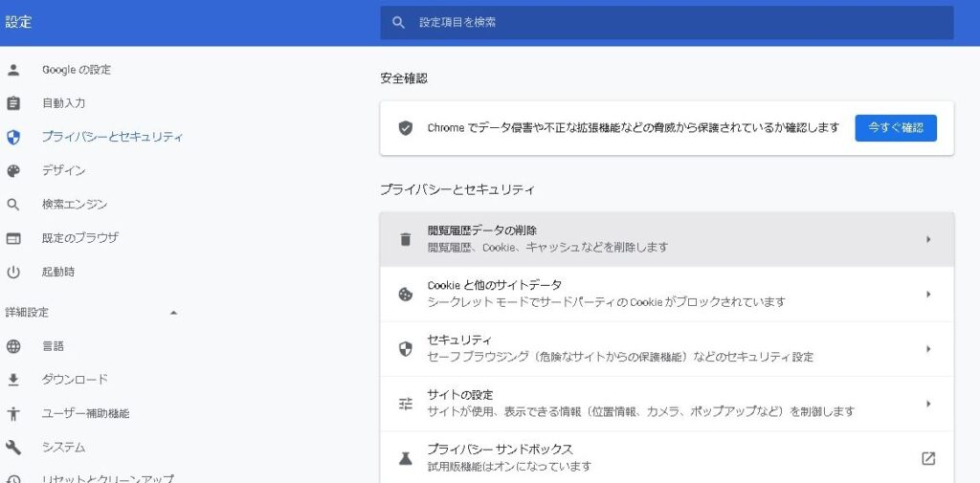Click the trash icon in 閲覧履歴データの削除 row
980x483 pixels.
click(406, 239)
